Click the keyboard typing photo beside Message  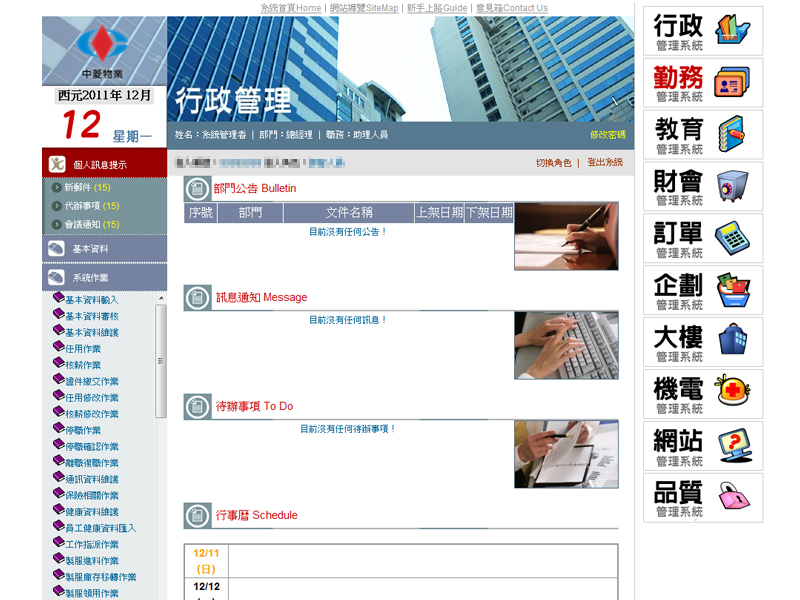566,345
